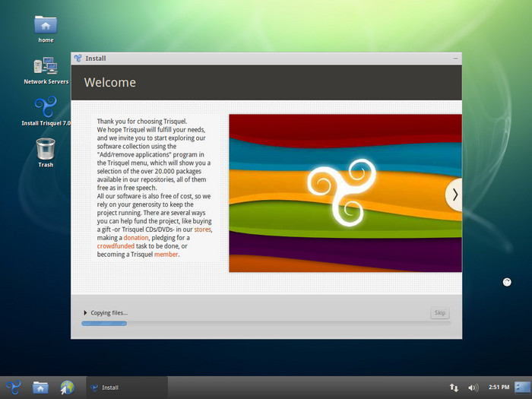Launch the web browser from taskbar
The image size is (532, 399).
(67, 388)
